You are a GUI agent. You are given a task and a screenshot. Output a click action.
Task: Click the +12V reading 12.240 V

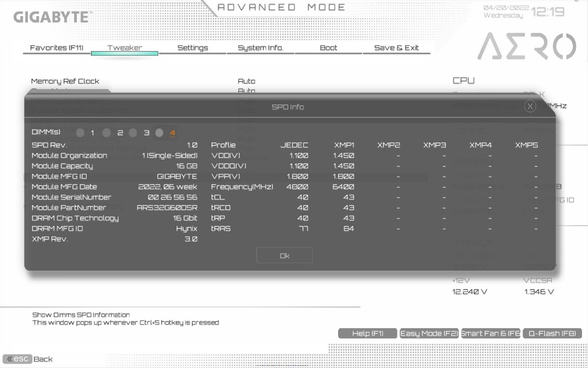(470, 291)
